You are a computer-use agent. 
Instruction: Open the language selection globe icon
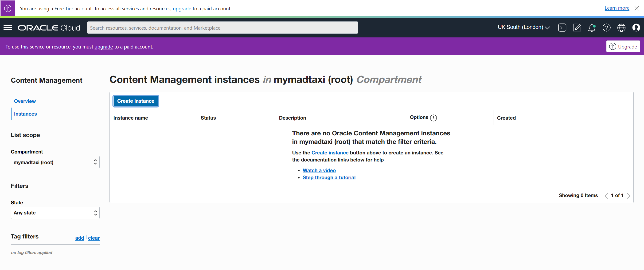coord(621,28)
